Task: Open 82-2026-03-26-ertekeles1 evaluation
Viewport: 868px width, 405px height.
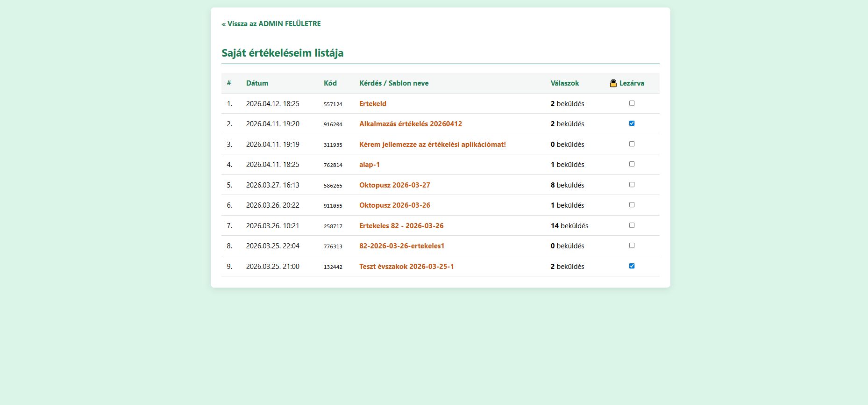Action: (401, 246)
